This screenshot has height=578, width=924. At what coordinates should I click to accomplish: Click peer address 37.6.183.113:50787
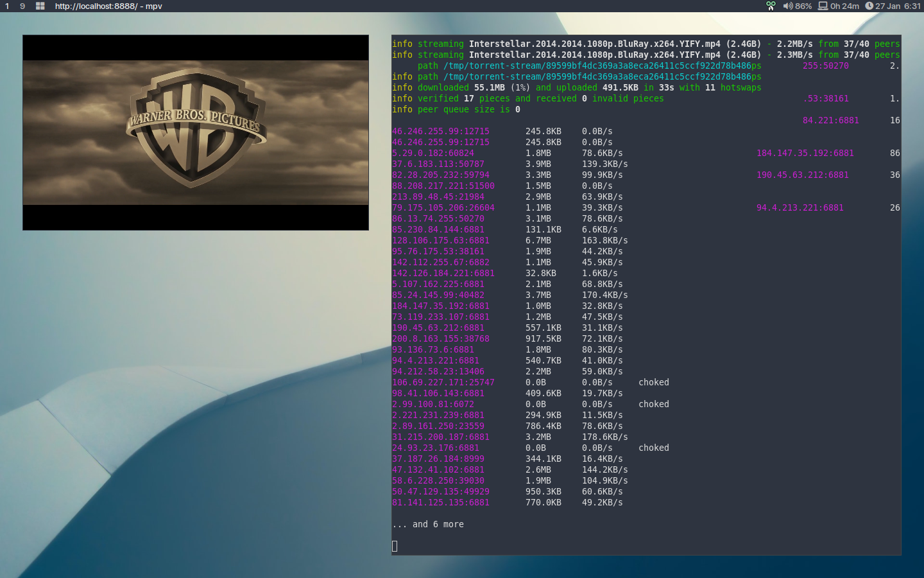(438, 164)
